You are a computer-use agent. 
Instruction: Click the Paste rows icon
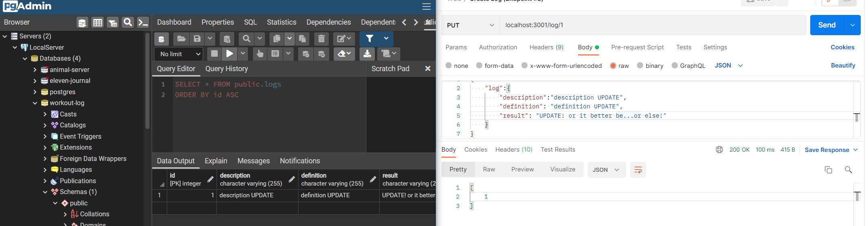(x=302, y=39)
